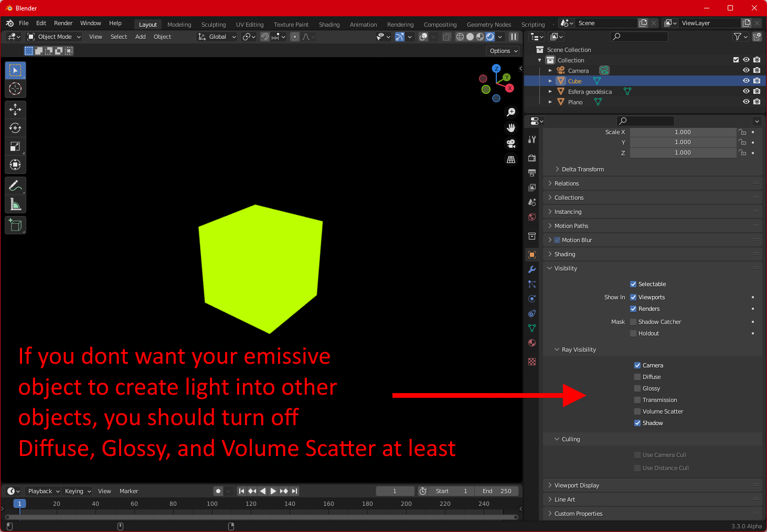767x532 pixels.
Task: Open the Material properties tab
Action: 532,343
